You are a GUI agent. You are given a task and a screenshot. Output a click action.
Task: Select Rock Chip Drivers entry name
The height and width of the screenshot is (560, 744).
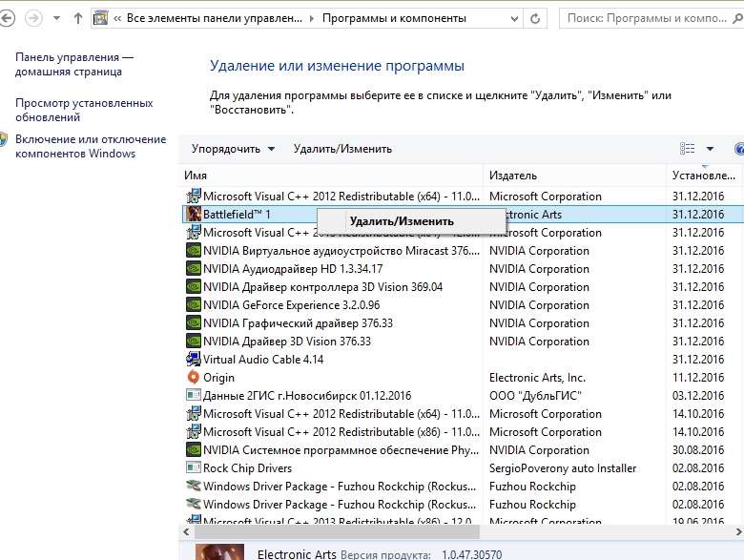(247, 468)
